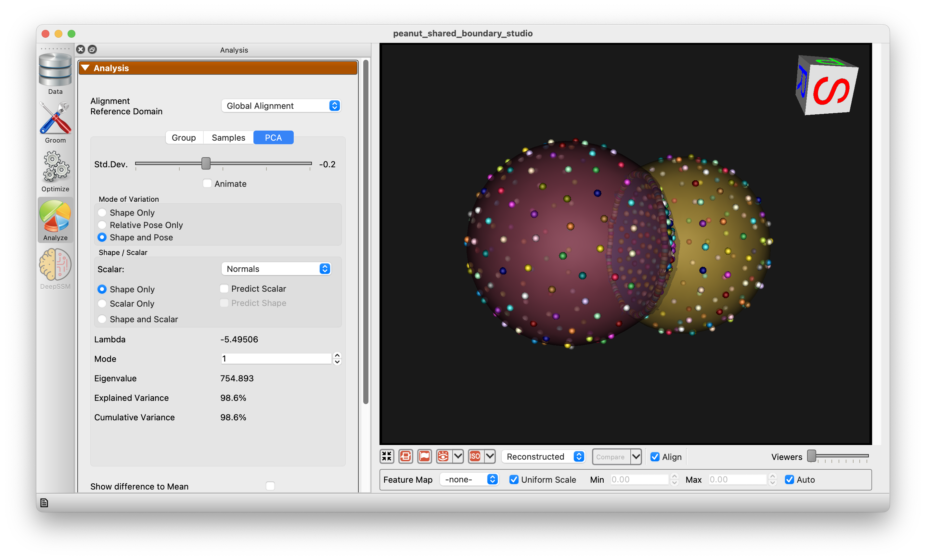Viewport: 926px width, 560px height.
Task: Expand the eye icon options arrow
Action: pos(458,456)
